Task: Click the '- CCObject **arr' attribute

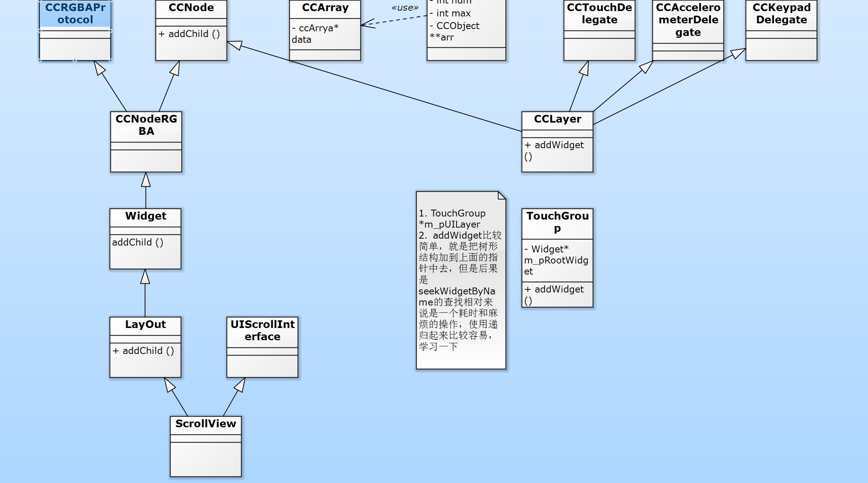Action: coord(454,32)
